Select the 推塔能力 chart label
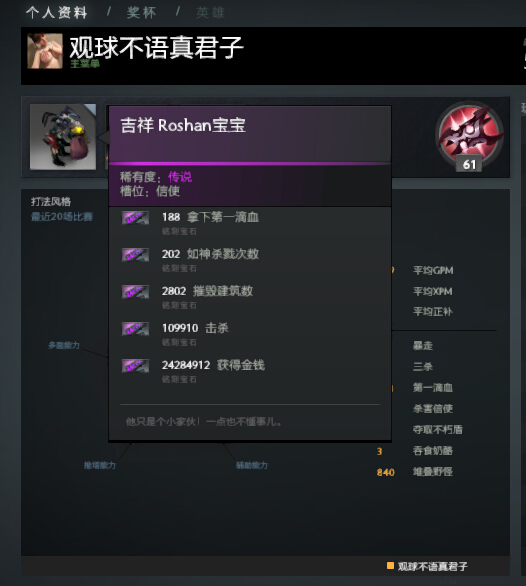The height and width of the screenshot is (586, 526). [100, 465]
